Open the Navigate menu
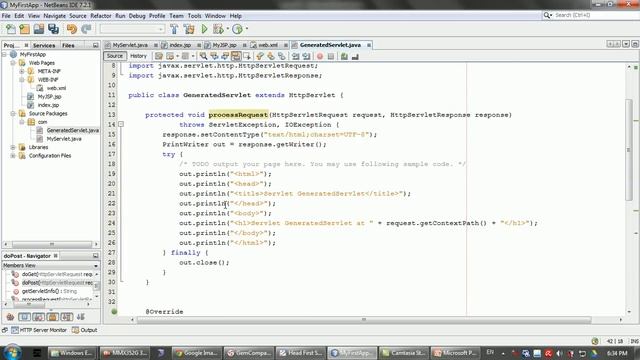640x360 pixels. (x=54, y=16)
